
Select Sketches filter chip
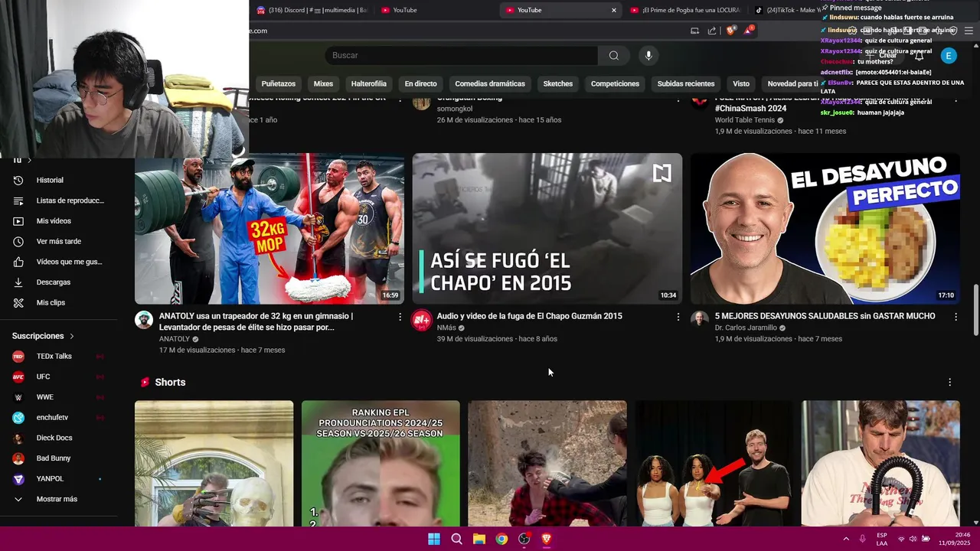(x=557, y=83)
